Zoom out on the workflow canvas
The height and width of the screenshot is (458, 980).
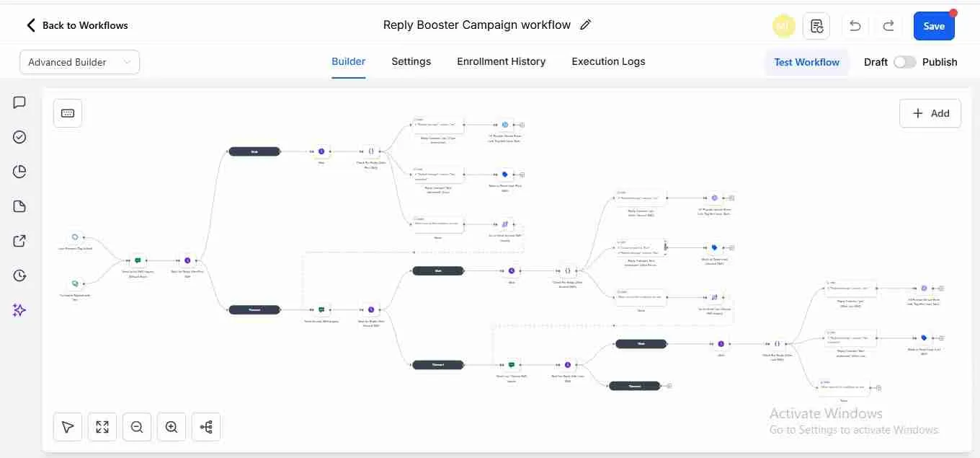(136, 426)
